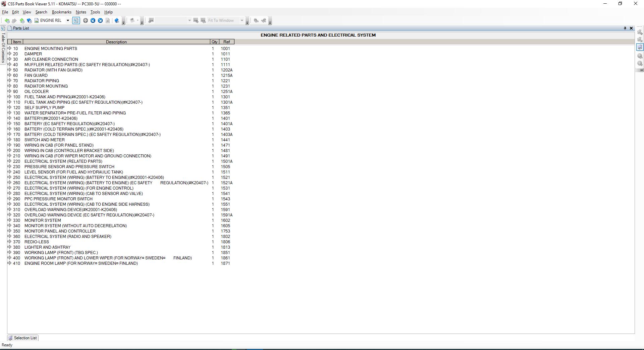
Task: Click the arrow icon for LIGHTER AND ASHTRAY
Action: pyautogui.click(x=9, y=247)
